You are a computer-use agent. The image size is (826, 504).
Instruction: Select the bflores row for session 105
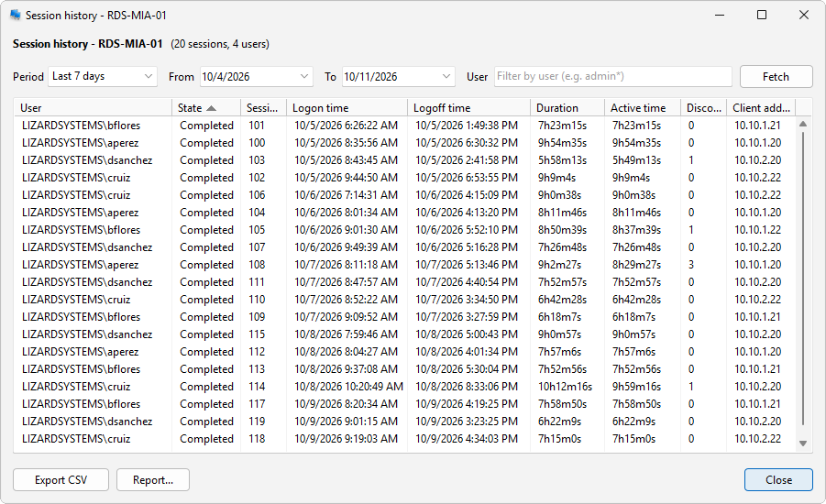pyautogui.click(x=404, y=230)
